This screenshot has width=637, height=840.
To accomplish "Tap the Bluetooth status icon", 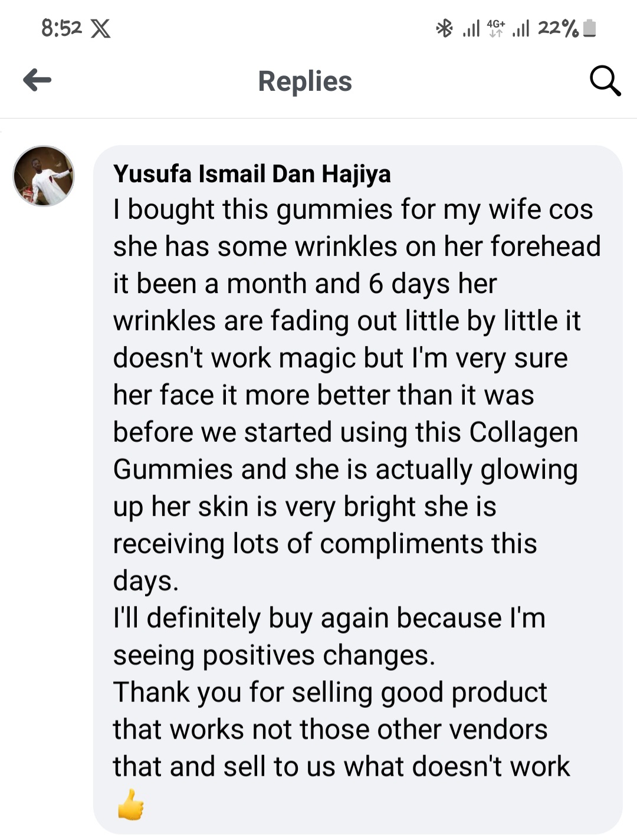I will coord(443,28).
